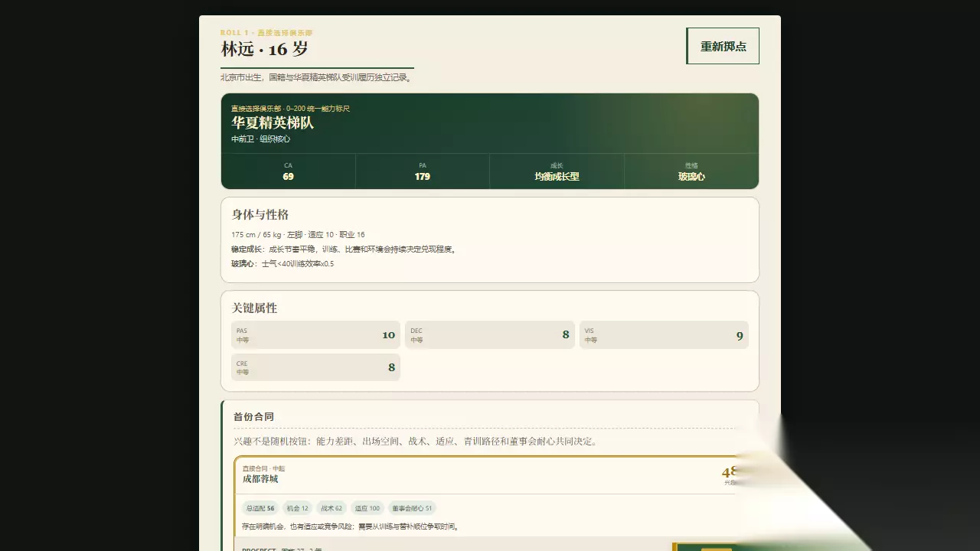980x551 pixels.
Task: Click the 身体与性格 section heading
Action: point(260,214)
